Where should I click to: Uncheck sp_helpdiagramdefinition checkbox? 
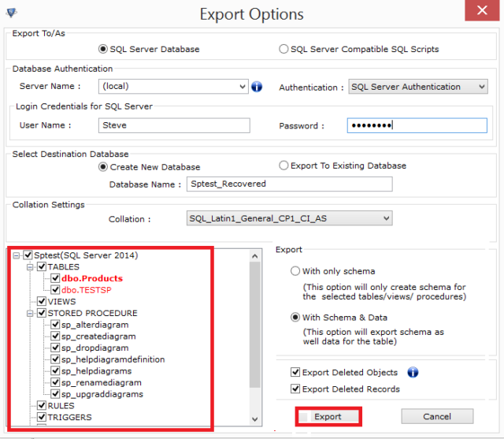56,359
